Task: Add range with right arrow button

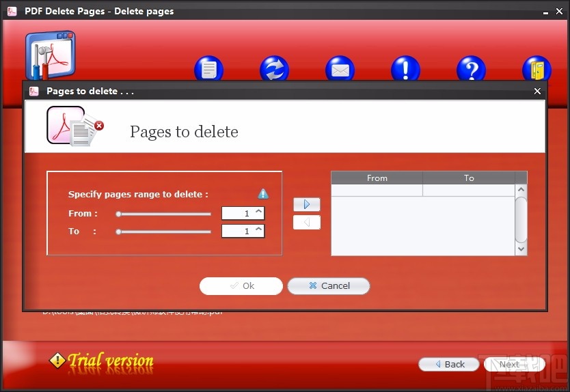Action: tap(307, 204)
